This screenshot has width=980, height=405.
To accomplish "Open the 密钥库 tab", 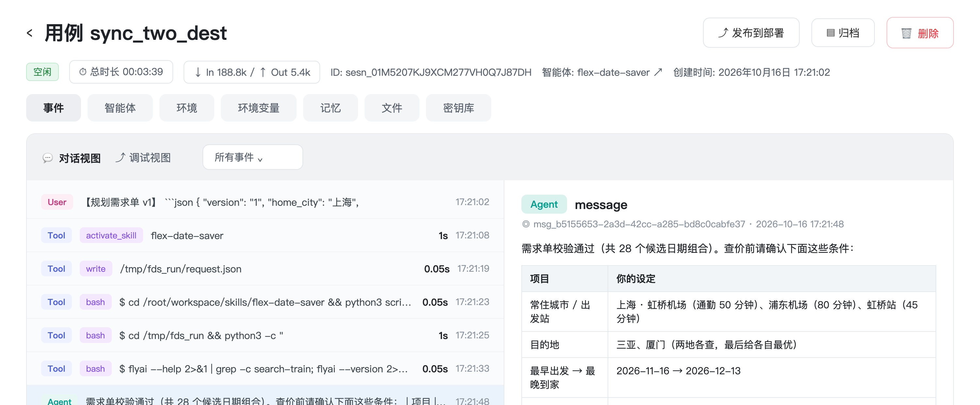I will pyautogui.click(x=458, y=108).
